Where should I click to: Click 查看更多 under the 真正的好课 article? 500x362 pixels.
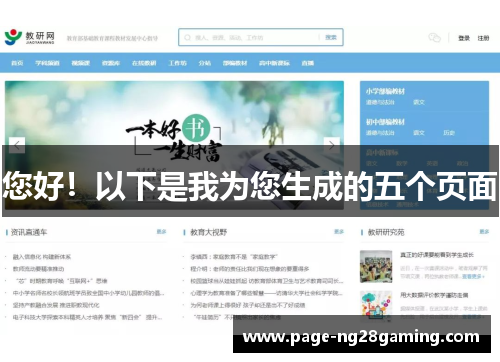[473, 276]
